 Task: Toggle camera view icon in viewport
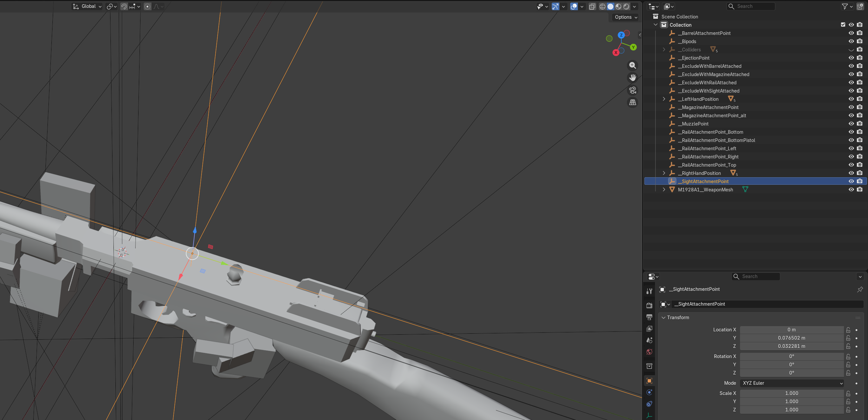(633, 90)
